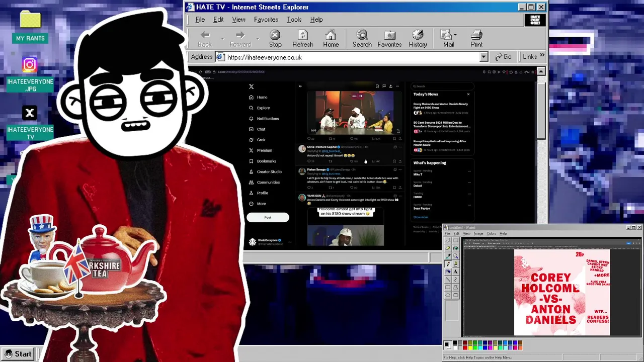Image resolution: width=644 pixels, height=362 pixels.
Task: Select the Eraser tool in Paint
Action: coord(448,248)
